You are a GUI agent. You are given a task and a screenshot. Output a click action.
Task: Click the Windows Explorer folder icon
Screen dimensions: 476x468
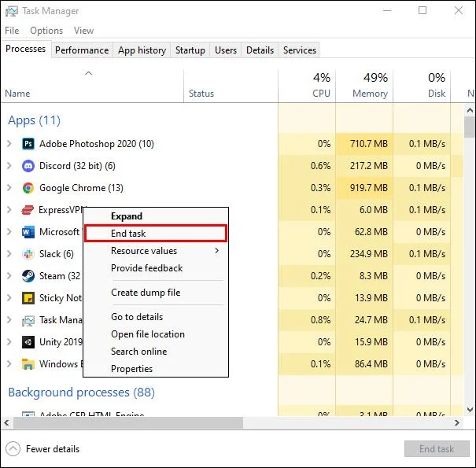[x=28, y=364]
